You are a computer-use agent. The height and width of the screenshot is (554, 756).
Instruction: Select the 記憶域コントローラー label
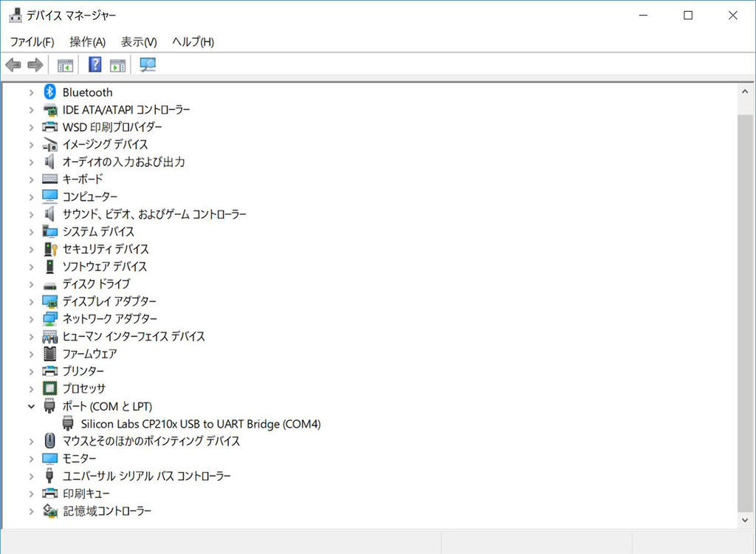pos(107,510)
